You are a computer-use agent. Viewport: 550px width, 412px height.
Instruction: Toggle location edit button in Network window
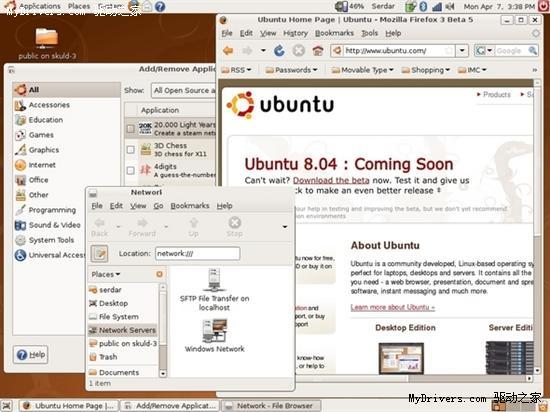point(100,254)
